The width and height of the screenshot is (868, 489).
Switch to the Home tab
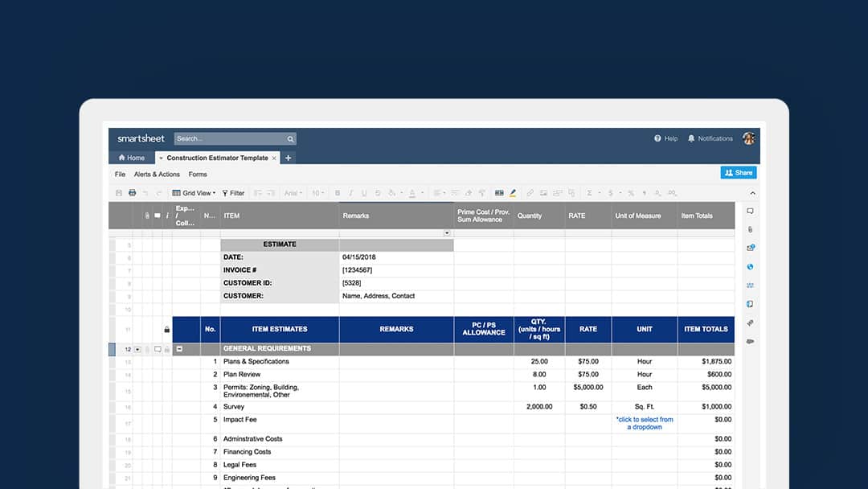click(131, 158)
